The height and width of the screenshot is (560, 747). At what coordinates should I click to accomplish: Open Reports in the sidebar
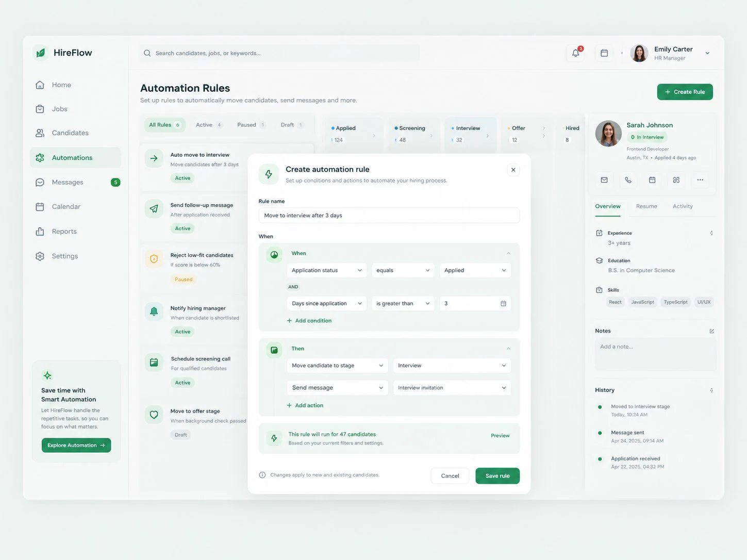[x=75, y=232]
